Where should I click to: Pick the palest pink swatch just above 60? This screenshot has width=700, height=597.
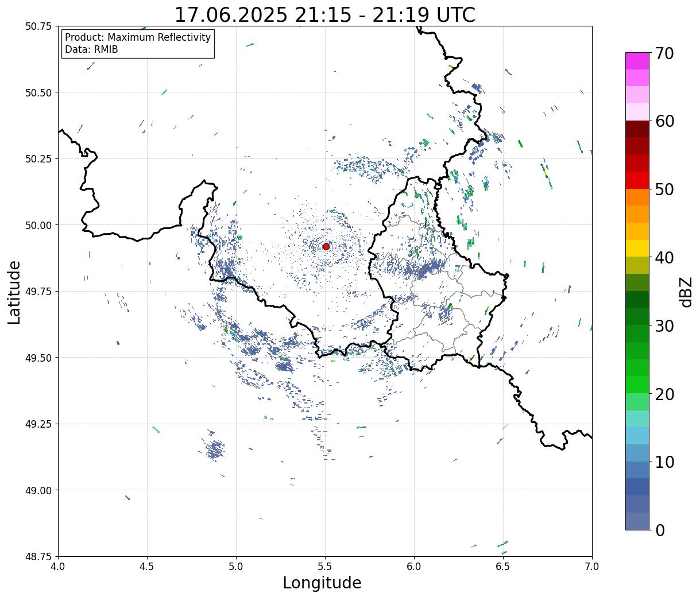coord(637,112)
